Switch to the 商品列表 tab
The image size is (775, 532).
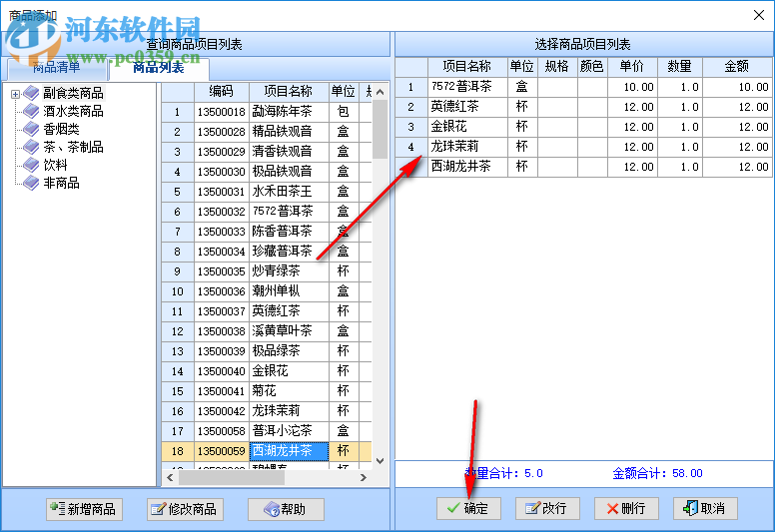(159, 67)
